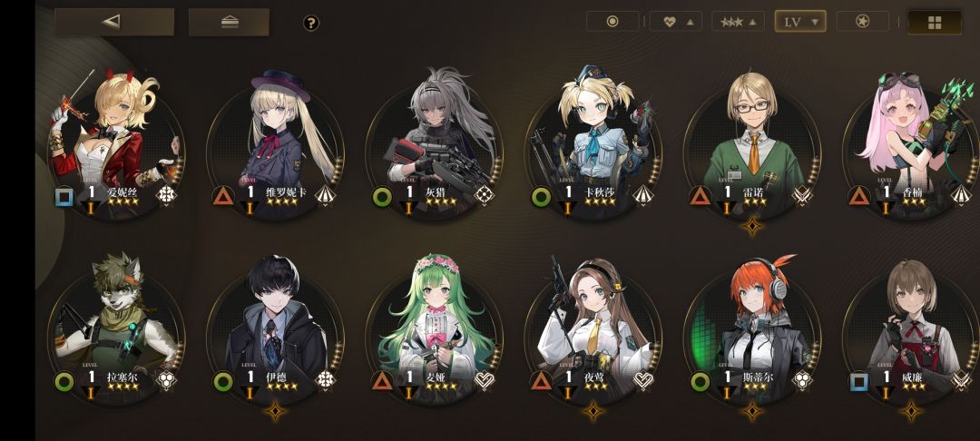The image size is (980, 441).
Task: Click the crosshair class icon on 灰猎
Action: [484, 195]
